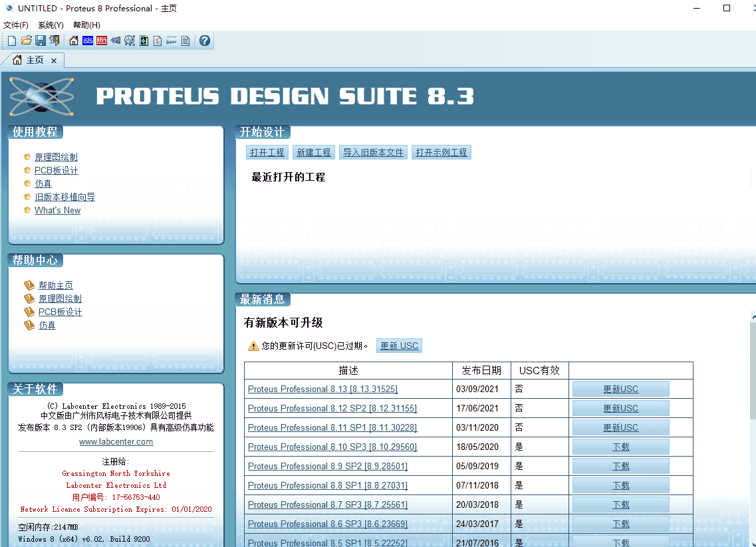Open the 文件(F) menu
756x547 pixels.
tap(16, 25)
